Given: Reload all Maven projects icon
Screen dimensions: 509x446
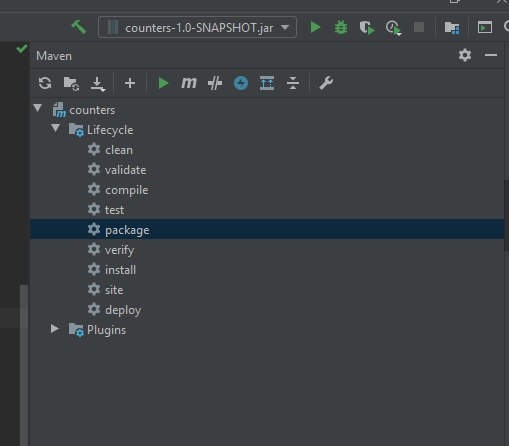Looking at the screenshot, I should pyautogui.click(x=45, y=83).
